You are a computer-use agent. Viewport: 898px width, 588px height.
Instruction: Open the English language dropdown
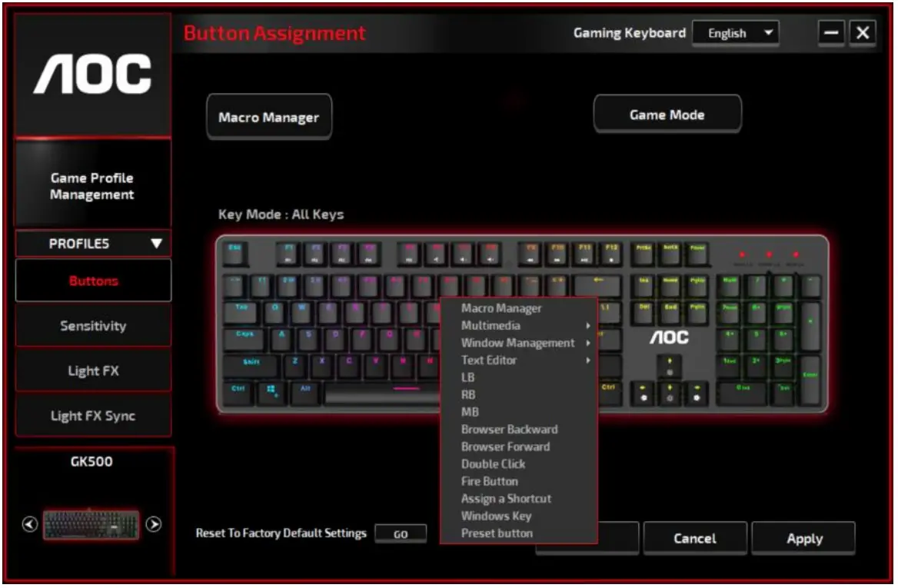[x=735, y=32]
